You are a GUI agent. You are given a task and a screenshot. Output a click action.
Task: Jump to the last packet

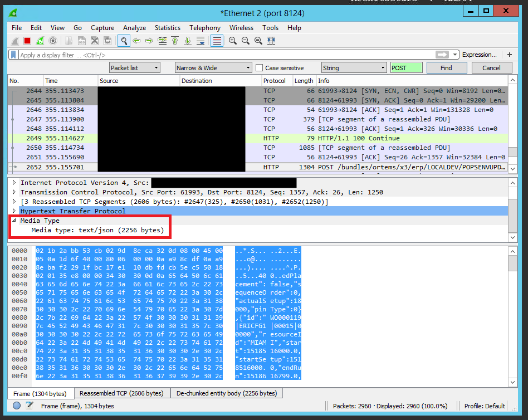tap(188, 41)
